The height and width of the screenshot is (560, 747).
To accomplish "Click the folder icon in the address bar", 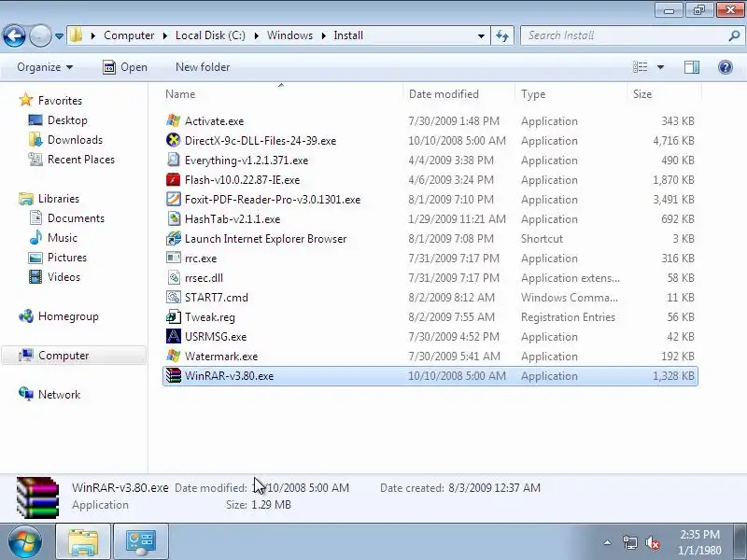I will click(x=77, y=35).
